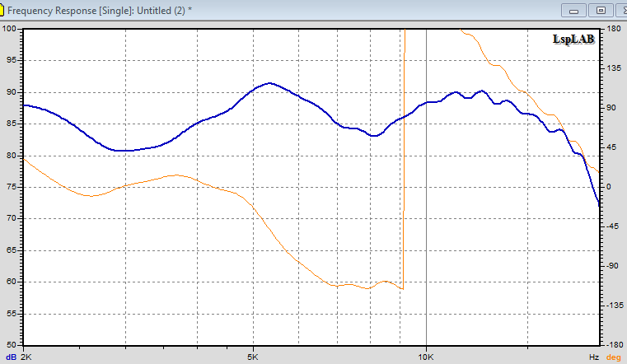
Task: Click the 180 degree phase scale value
Action: coord(614,29)
